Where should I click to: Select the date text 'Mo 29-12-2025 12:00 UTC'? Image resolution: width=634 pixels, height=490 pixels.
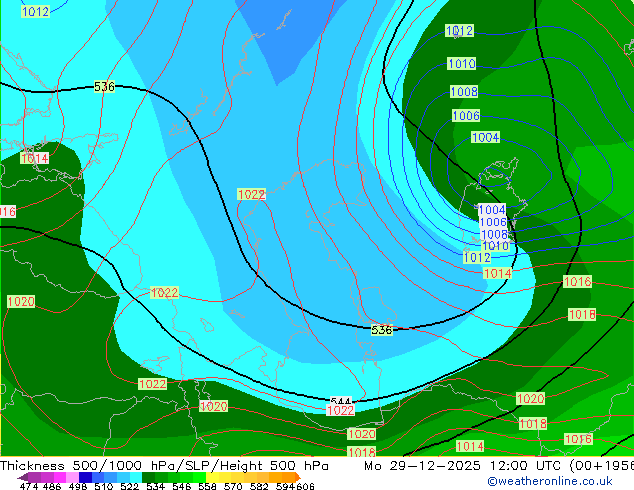click(x=464, y=466)
